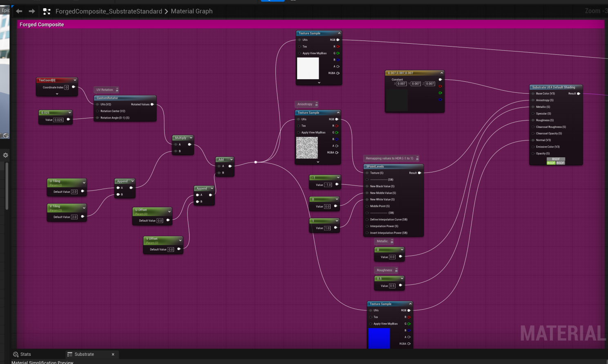Toggle the Roughness comment bubble pin
Screen dimensions: 608x364
396,270
